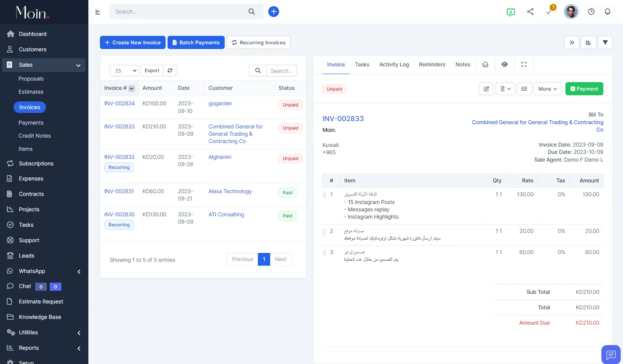Click the Batch Payments button

click(x=196, y=42)
